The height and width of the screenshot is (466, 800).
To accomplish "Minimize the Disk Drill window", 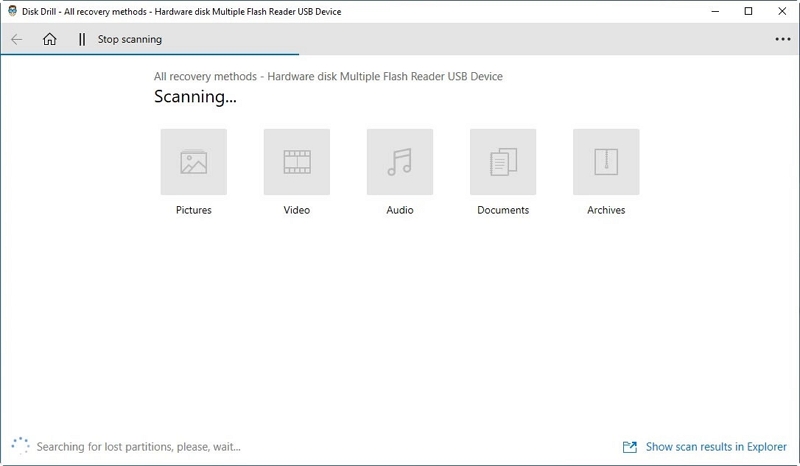I will pyautogui.click(x=715, y=11).
